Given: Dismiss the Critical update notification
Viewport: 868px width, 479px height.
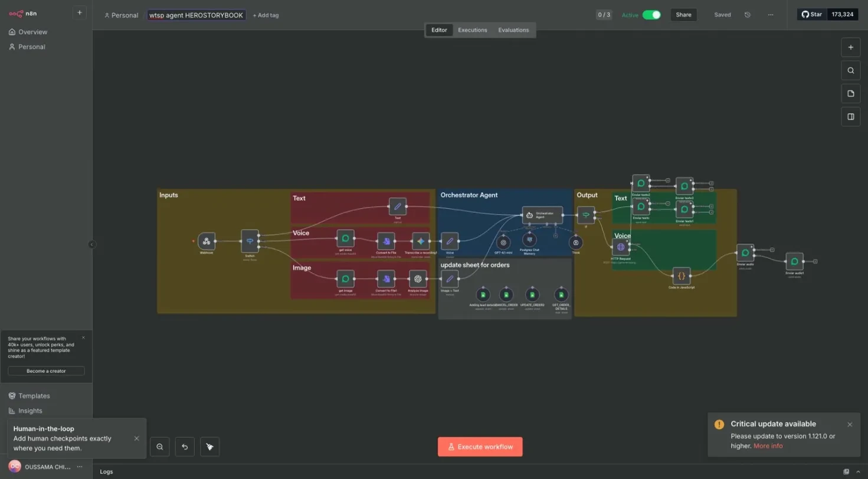Looking at the screenshot, I should coord(850,424).
